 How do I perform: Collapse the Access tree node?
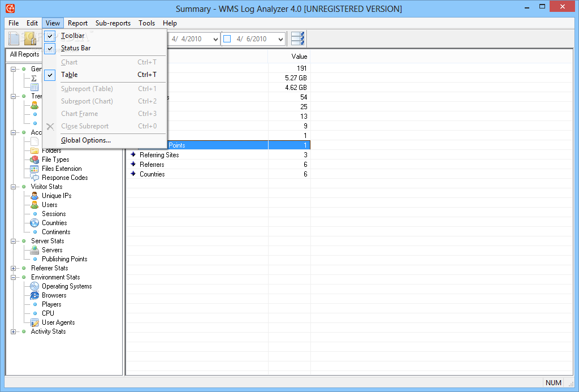(14, 132)
